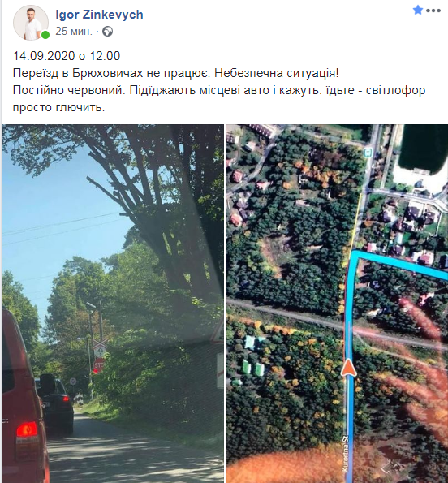Open Igor Zinkevych's profile picture

tap(31, 23)
